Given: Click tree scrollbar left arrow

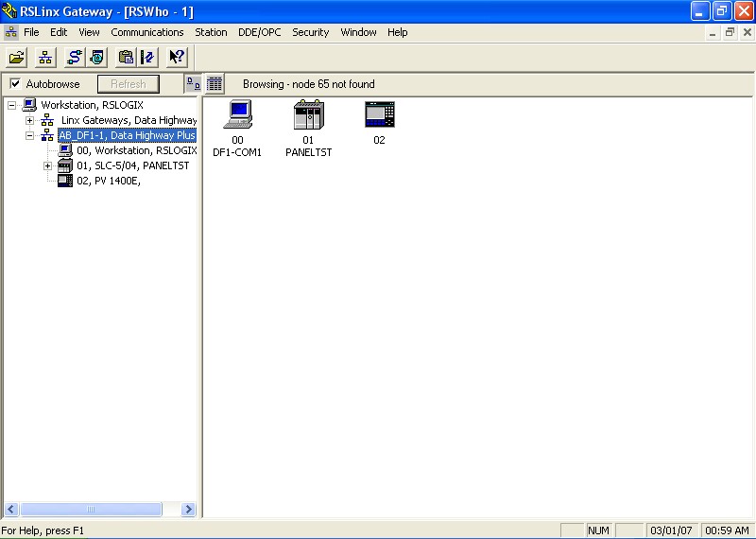Looking at the screenshot, I should coord(11,509).
